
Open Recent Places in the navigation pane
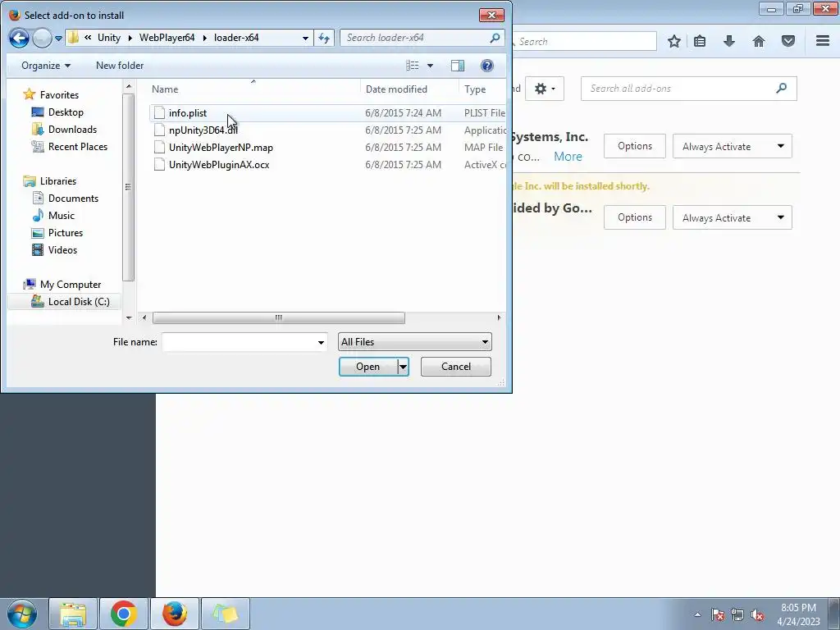[x=78, y=146]
